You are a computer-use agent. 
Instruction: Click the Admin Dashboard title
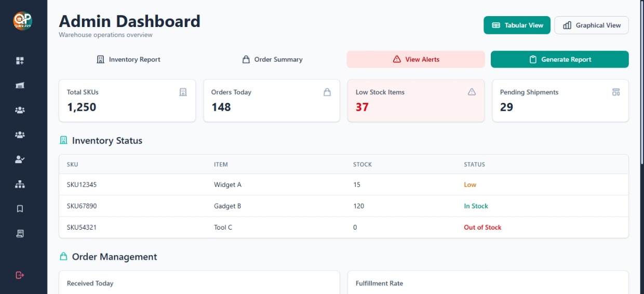(x=129, y=21)
